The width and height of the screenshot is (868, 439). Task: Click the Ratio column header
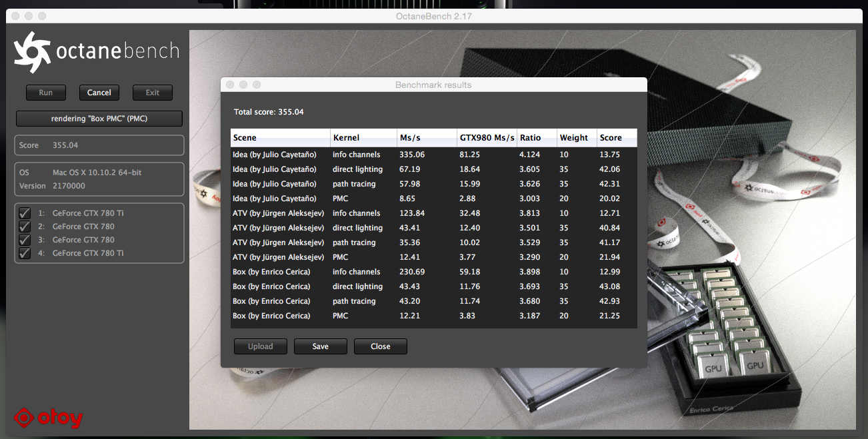click(537, 138)
